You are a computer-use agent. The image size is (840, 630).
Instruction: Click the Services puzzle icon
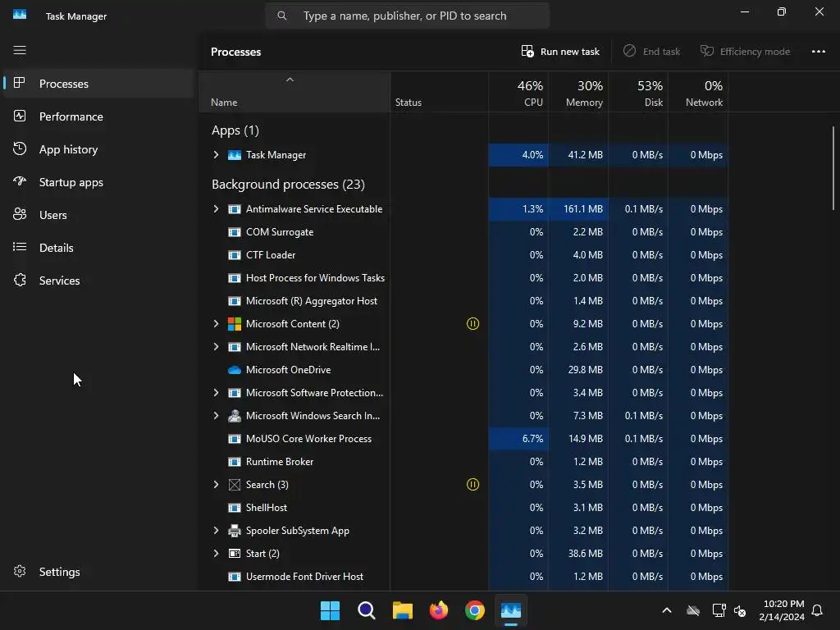pyautogui.click(x=20, y=280)
